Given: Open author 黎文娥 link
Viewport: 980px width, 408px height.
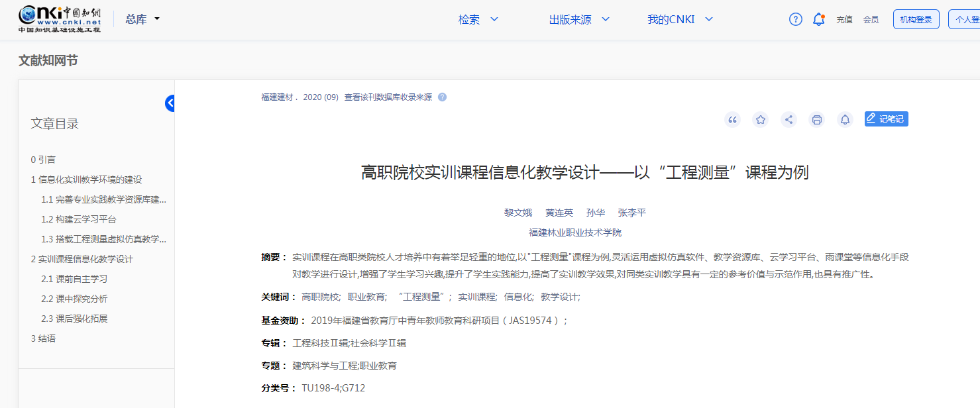Looking at the screenshot, I should click(x=518, y=213).
